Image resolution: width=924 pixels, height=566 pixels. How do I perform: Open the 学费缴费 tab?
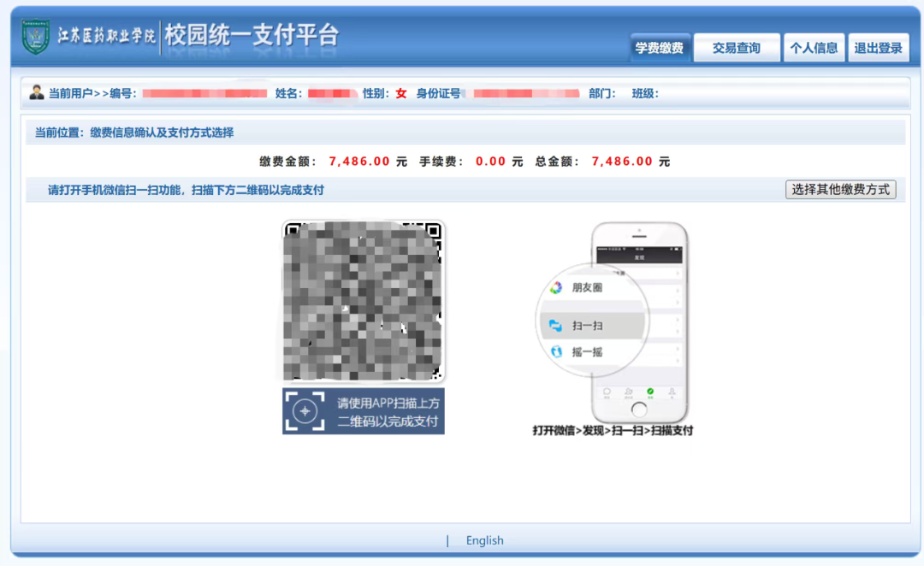point(660,48)
